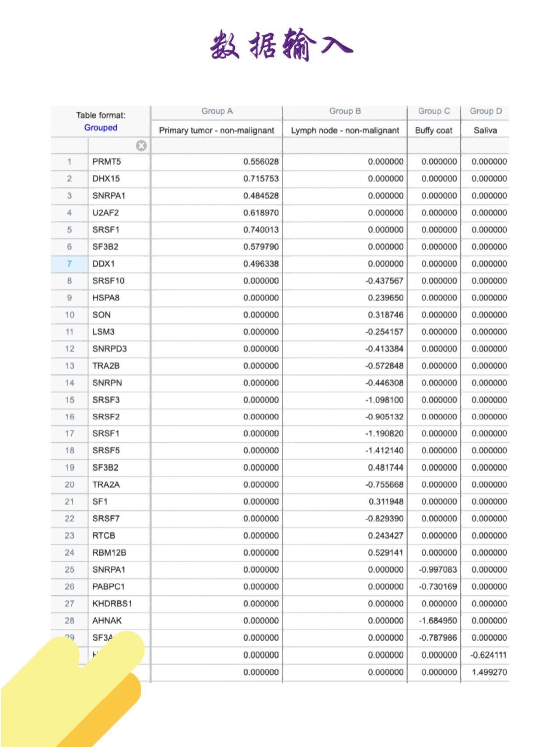Select cell value 0.239650
Image resolution: width=560 pixels, height=747 pixels.
click(385, 298)
